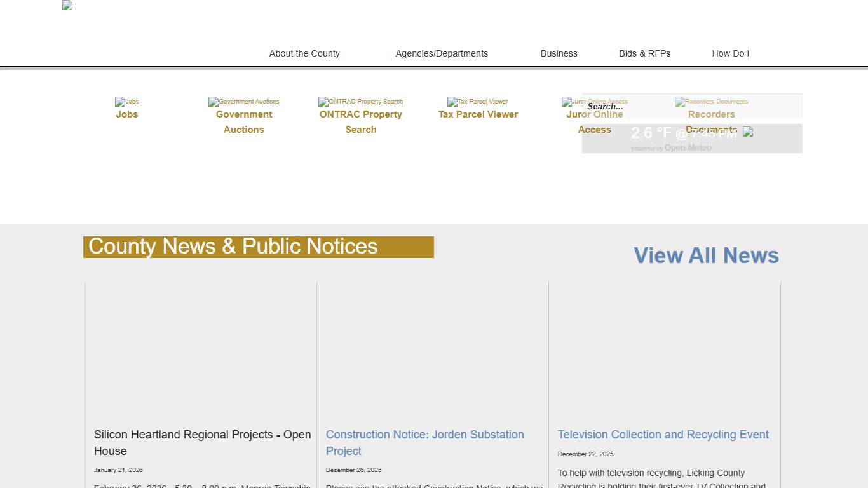
Task: Click the Recorders Documents image icon
Action: (711, 102)
